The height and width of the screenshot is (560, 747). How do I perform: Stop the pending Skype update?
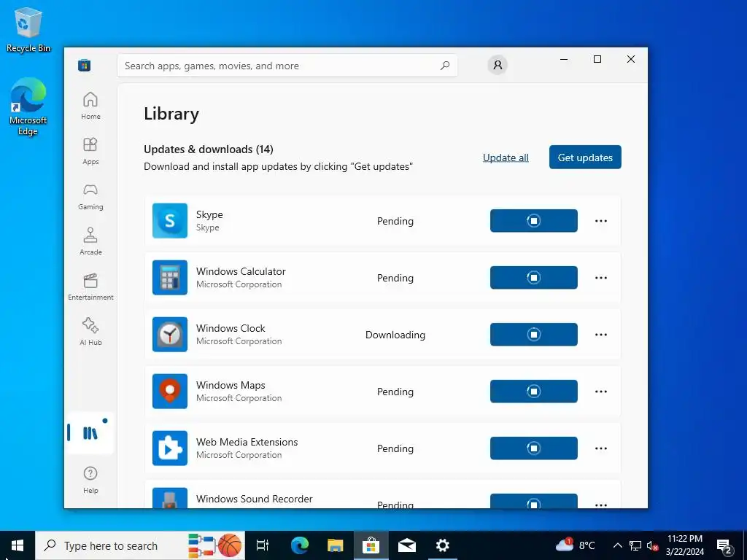(x=533, y=220)
